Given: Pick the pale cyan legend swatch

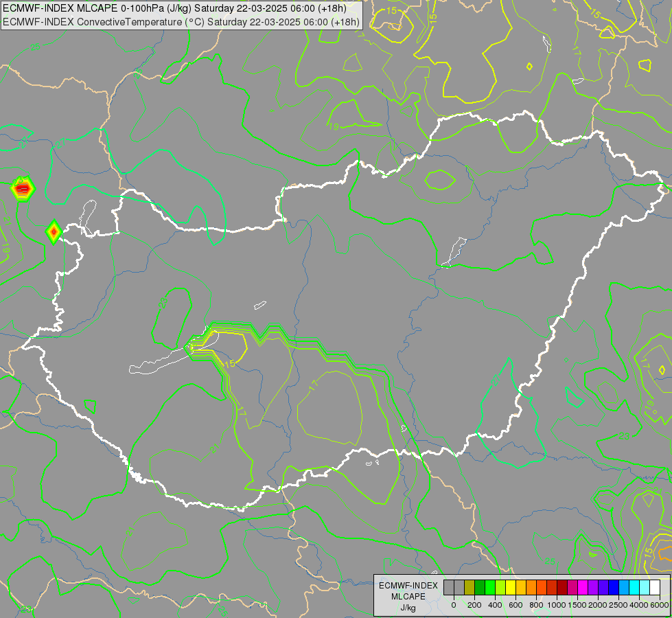Looking at the screenshot, I should pos(645,587).
